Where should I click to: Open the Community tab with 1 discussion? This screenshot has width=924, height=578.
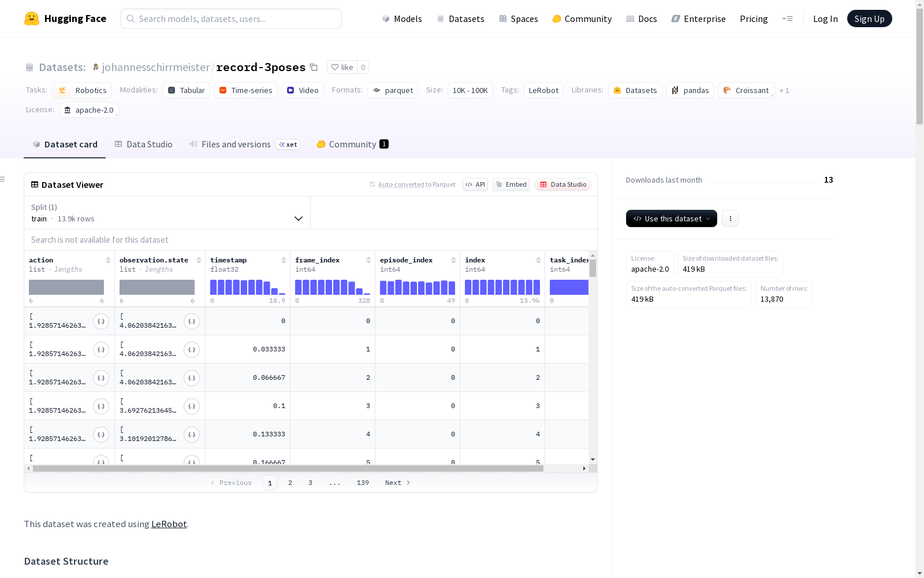point(352,144)
